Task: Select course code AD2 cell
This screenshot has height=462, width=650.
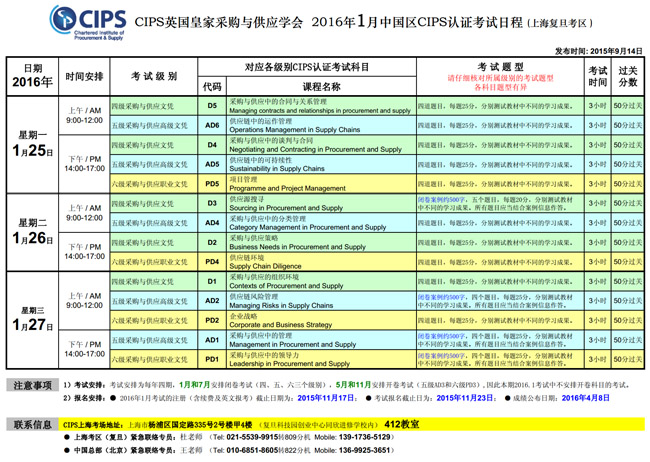Action: pos(212,301)
